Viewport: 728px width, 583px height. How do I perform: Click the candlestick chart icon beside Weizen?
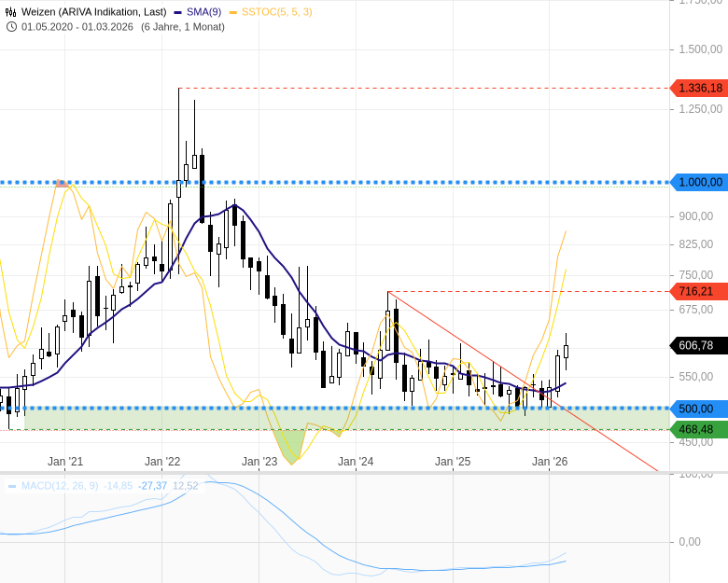pyautogui.click(x=11, y=12)
